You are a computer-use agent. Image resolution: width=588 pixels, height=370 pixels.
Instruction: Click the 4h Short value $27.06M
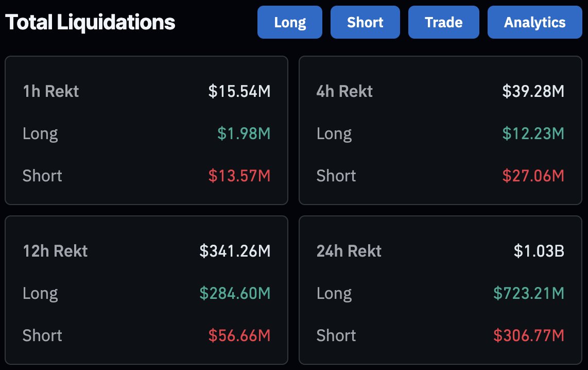click(533, 176)
